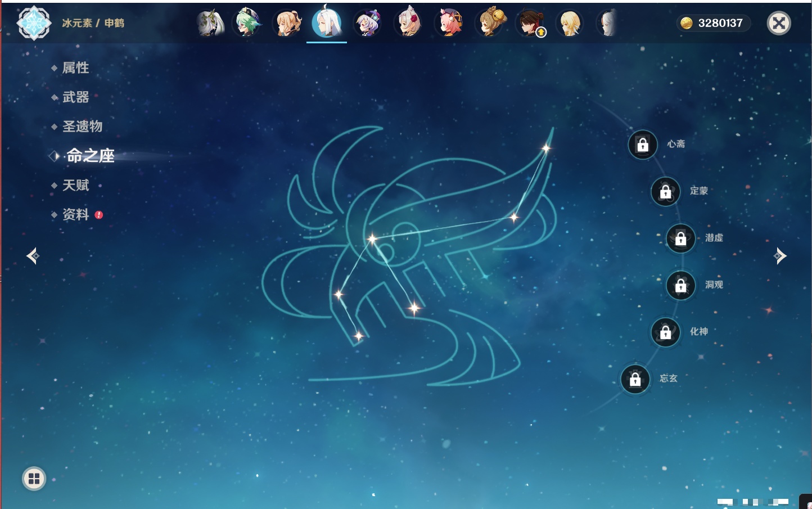Pick the blonde Traveler Lumine avatar
This screenshot has width=812, height=509.
[570, 24]
